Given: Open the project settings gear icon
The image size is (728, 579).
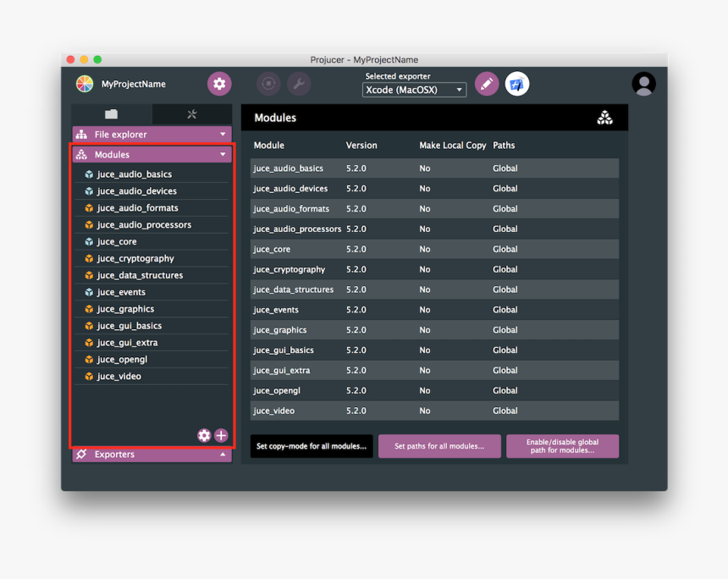Looking at the screenshot, I should (x=219, y=84).
